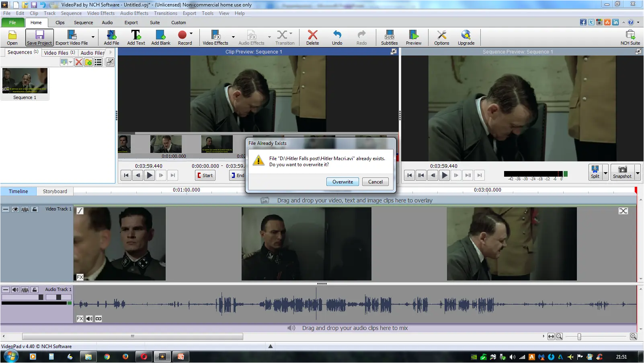Image resolution: width=644 pixels, height=363 pixels.
Task: Open the Clips ribbon tab
Action: click(x=60, y=23)
